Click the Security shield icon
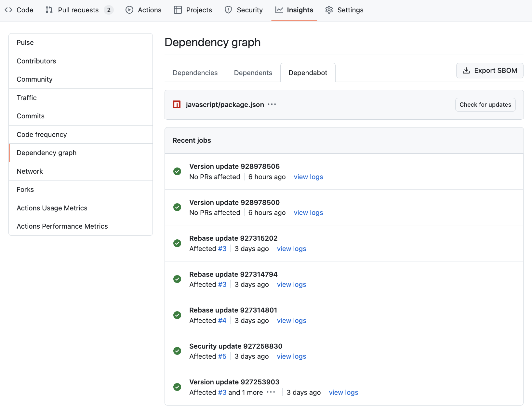The height and width of the screenshot is (413, 532). pyautogui.click(x=227, y=10)
